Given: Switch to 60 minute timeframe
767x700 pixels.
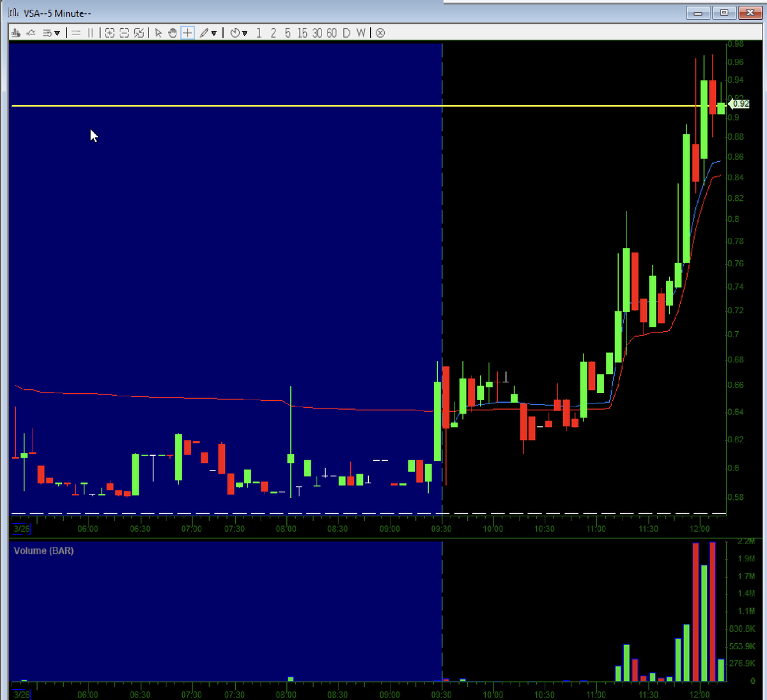Looking at the screenshot, I should [332, 33].
